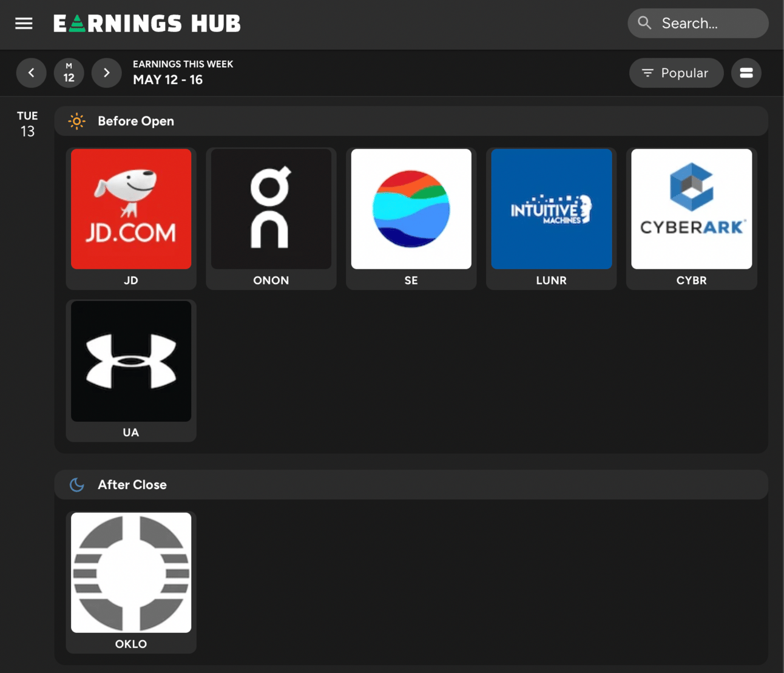784x673 pixels.
Task: Select the TUE 13 day label
Action: (27, 124)
